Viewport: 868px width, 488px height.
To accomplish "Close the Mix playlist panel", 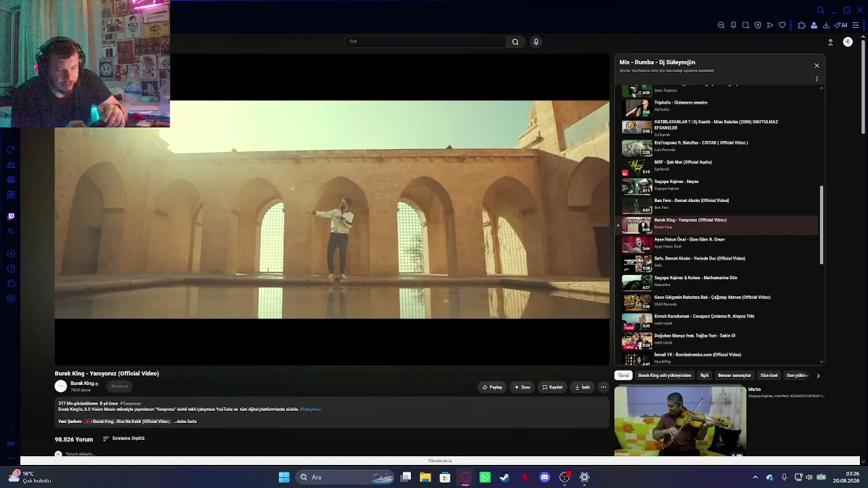I will tap(816, 66).
